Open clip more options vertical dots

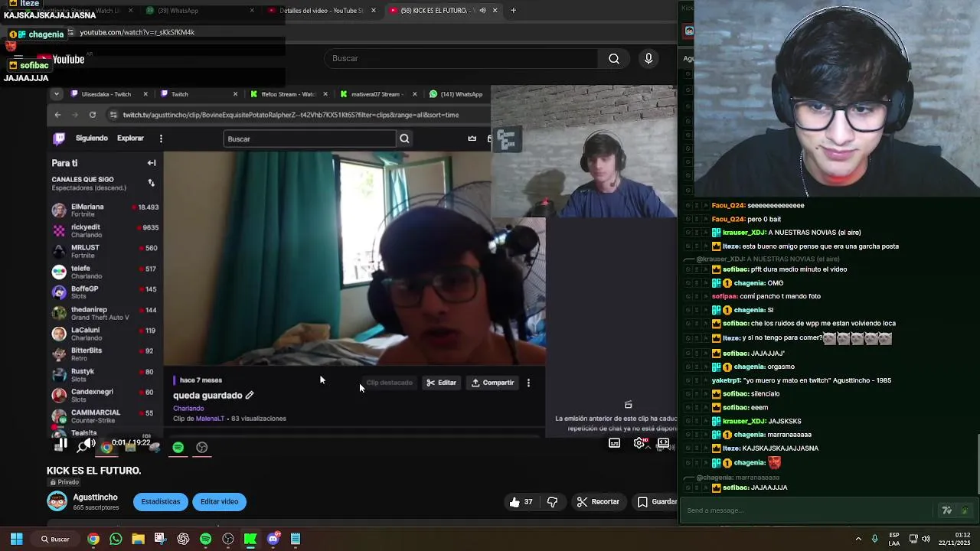pos(528,383)
